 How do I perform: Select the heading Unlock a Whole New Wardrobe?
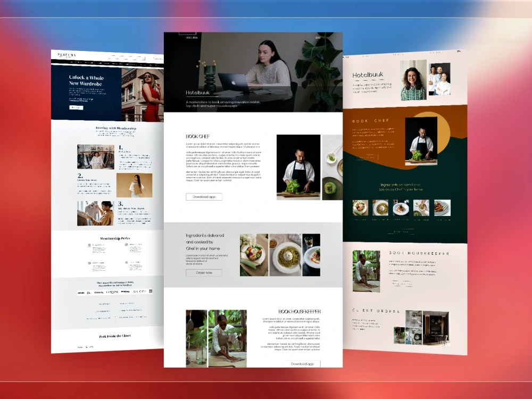86,80
